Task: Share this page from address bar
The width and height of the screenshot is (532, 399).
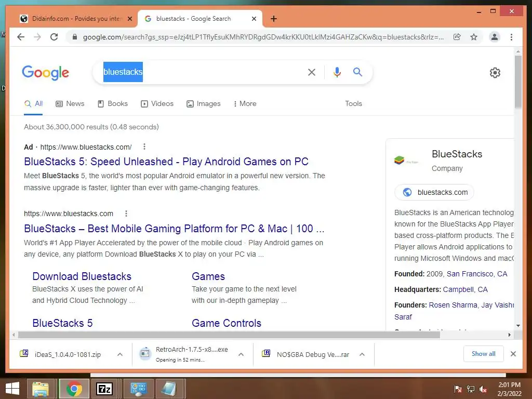Action: coord(457,37)
